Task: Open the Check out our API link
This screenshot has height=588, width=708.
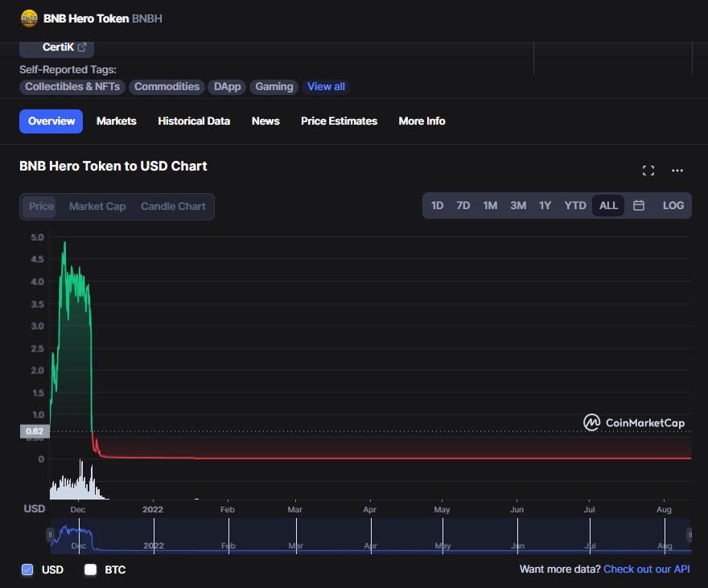Action: 646,569
